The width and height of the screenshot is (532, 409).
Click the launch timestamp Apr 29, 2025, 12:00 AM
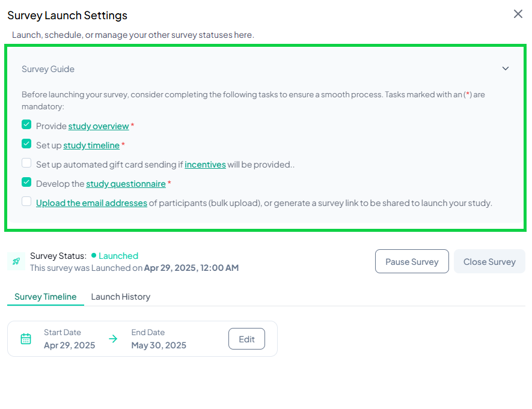(191, 268)
